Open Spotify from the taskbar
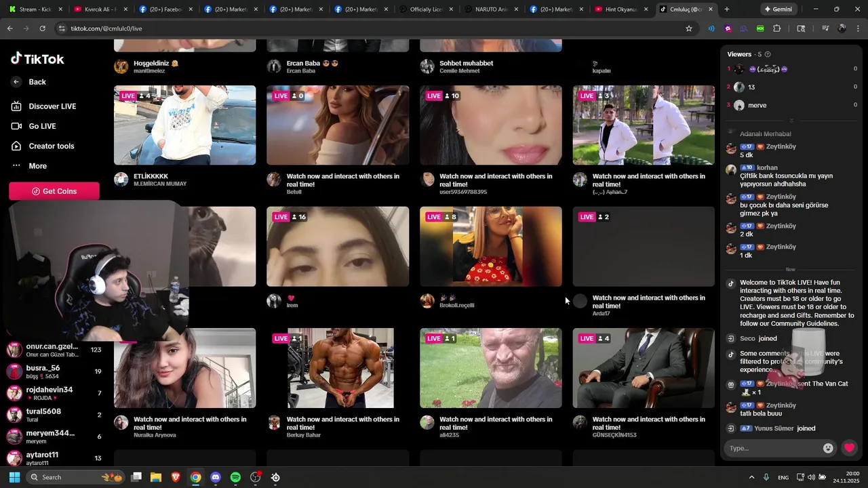Viewport: 868px width, 488px height. pos(235,477)
